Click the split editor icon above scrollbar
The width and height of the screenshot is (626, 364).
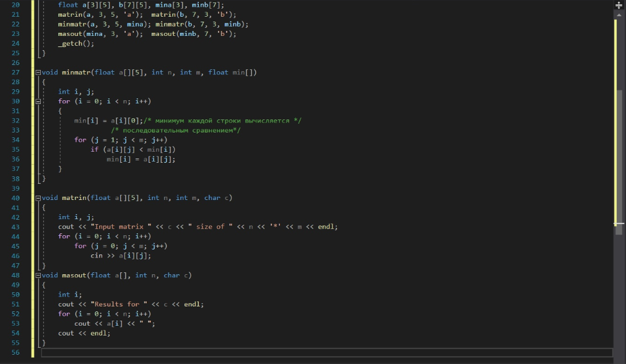click(619, 5)
